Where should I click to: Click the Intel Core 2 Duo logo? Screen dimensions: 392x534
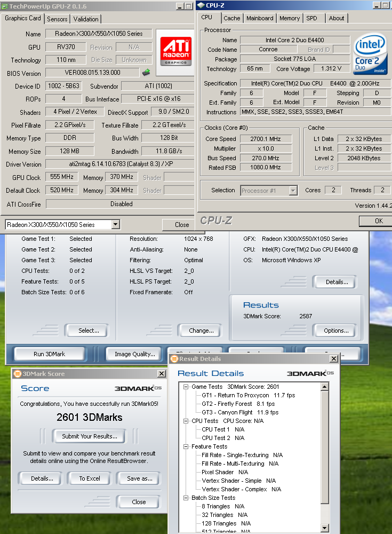370,54
